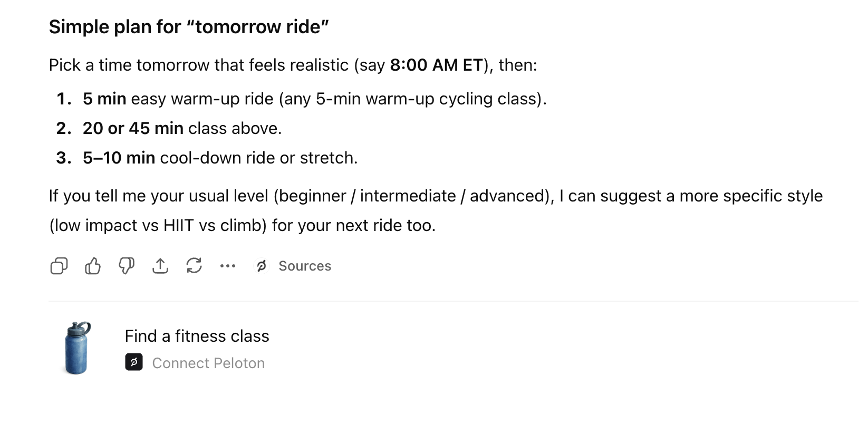The height and width of the screenshot is (442, 868).
Task: Export the answer using the share icon
Action: pyautogui.click(x=160, y=266)
